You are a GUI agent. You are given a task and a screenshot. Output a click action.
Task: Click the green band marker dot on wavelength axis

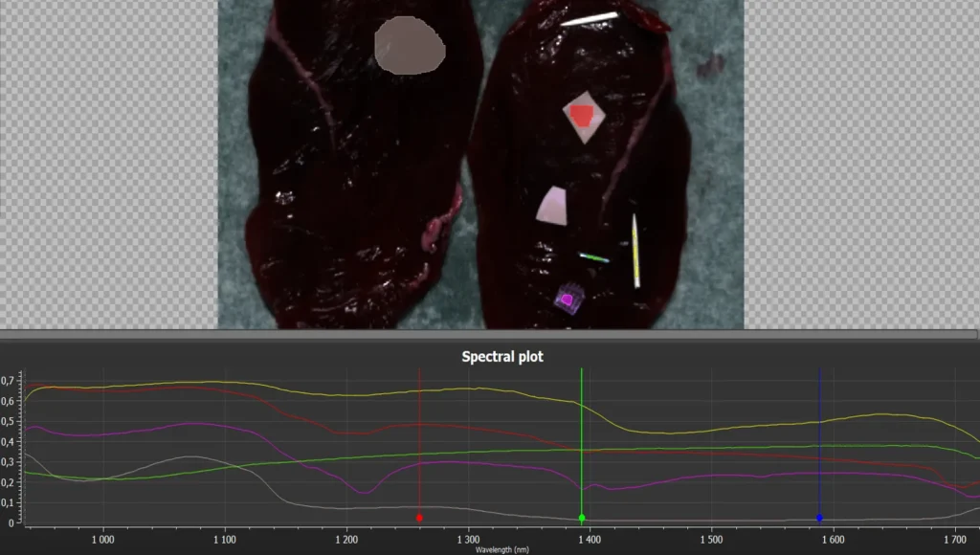[582, 518]
